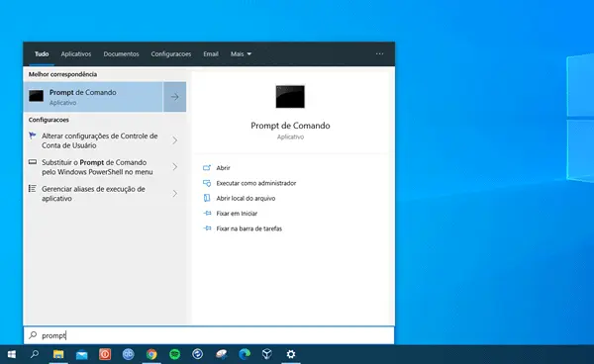The image size is (594, 364).
Task: Open Google Chrome from taskbar
Action: click(x=151, y=354)
